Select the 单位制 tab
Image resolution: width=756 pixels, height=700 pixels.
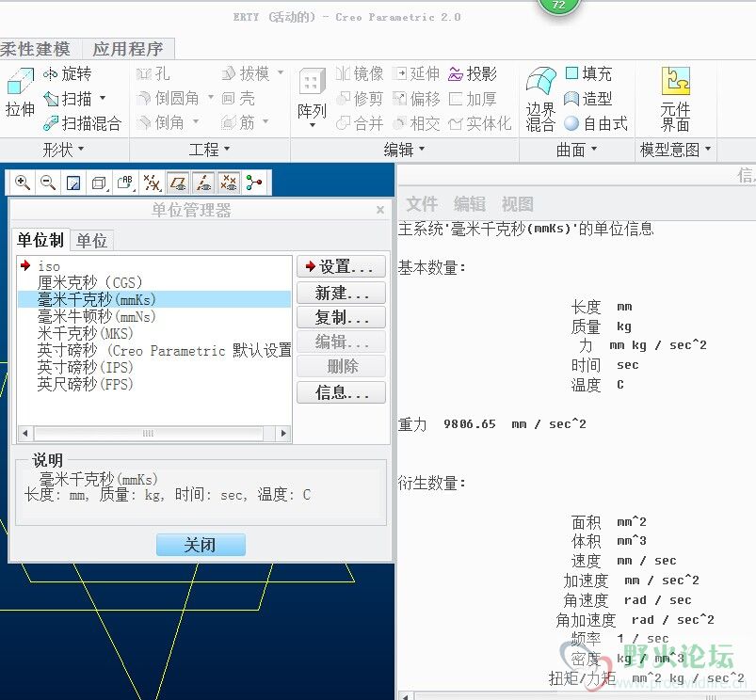[x=40, y=239]
